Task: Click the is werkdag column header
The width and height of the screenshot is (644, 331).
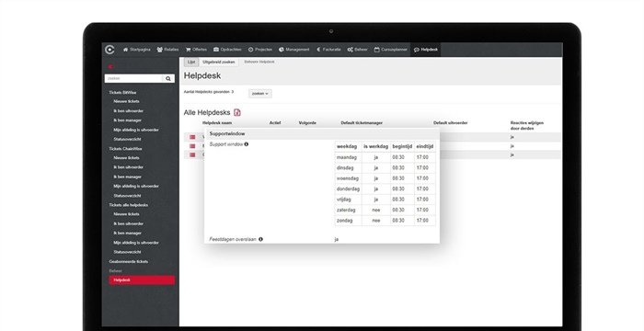Action: point(375,146)
